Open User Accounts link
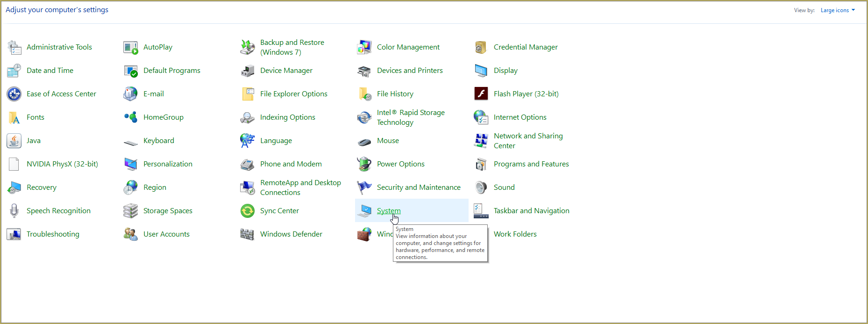 coord(166,234)
